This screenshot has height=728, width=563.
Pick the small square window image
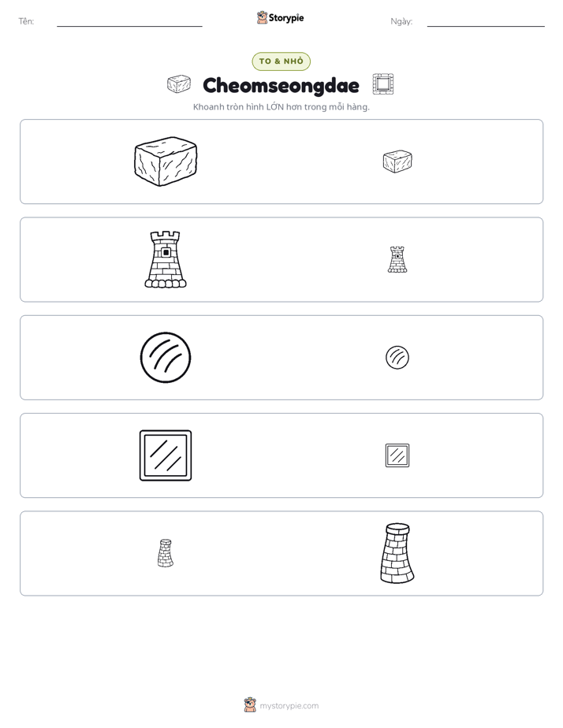tap(397, 455)
